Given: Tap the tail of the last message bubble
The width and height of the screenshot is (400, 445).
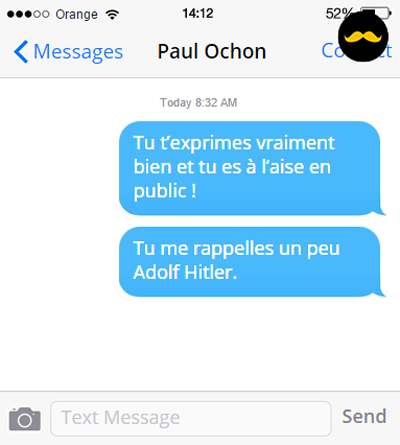Looking at the screenshot, I should click(381, 291).
